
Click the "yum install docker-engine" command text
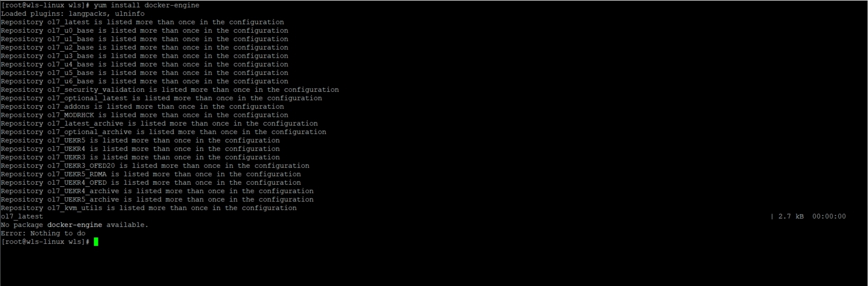coord(146,5)
